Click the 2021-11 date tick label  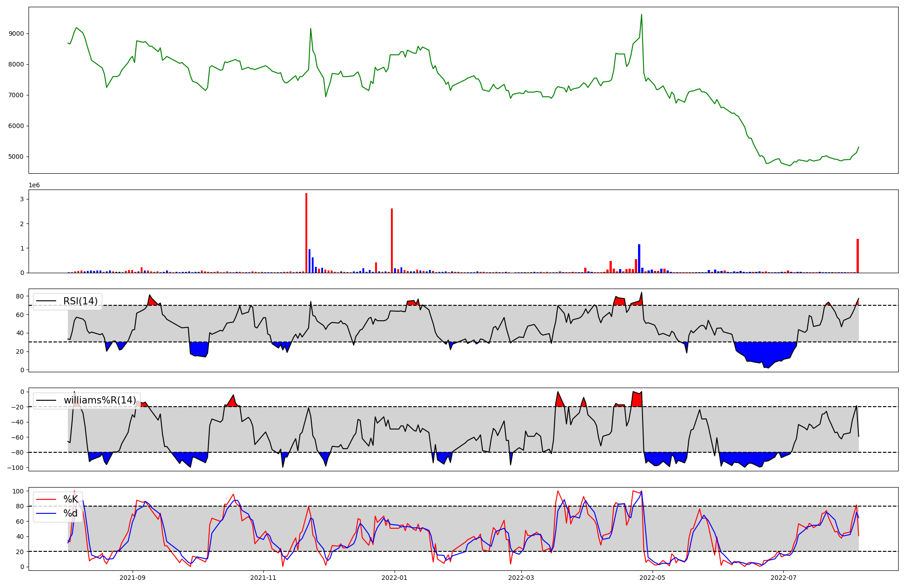click(263, 578)
